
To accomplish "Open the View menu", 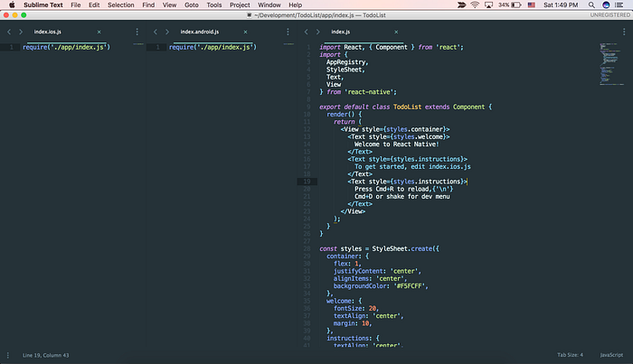I will (x=169, y=5).
